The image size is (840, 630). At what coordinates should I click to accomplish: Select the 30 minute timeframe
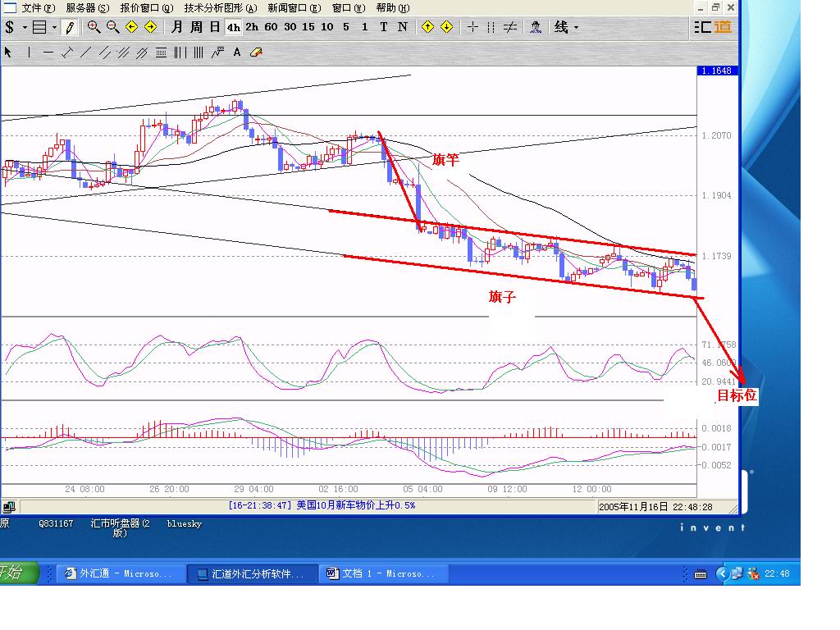[x=290, y=27]
